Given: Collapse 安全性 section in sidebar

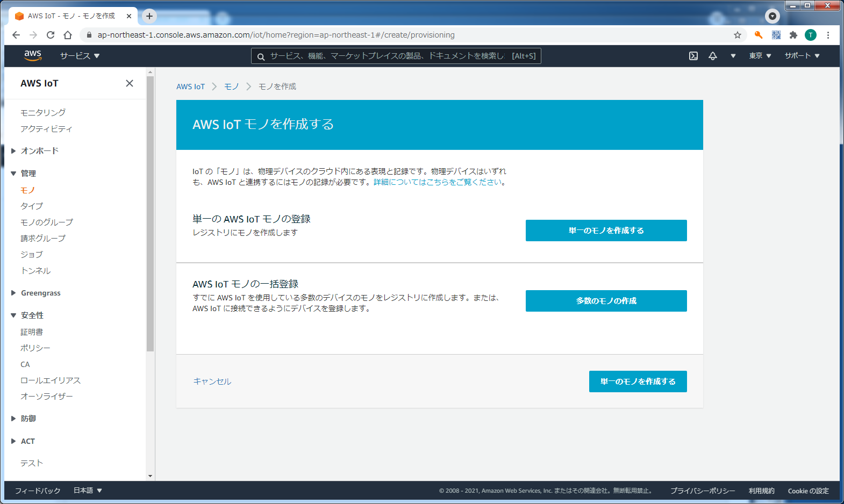Looking at the screenshot, I should pos(14,315).
